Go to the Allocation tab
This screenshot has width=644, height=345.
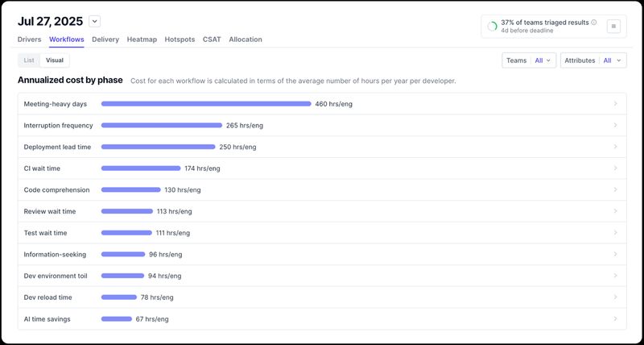pos(245,39)
